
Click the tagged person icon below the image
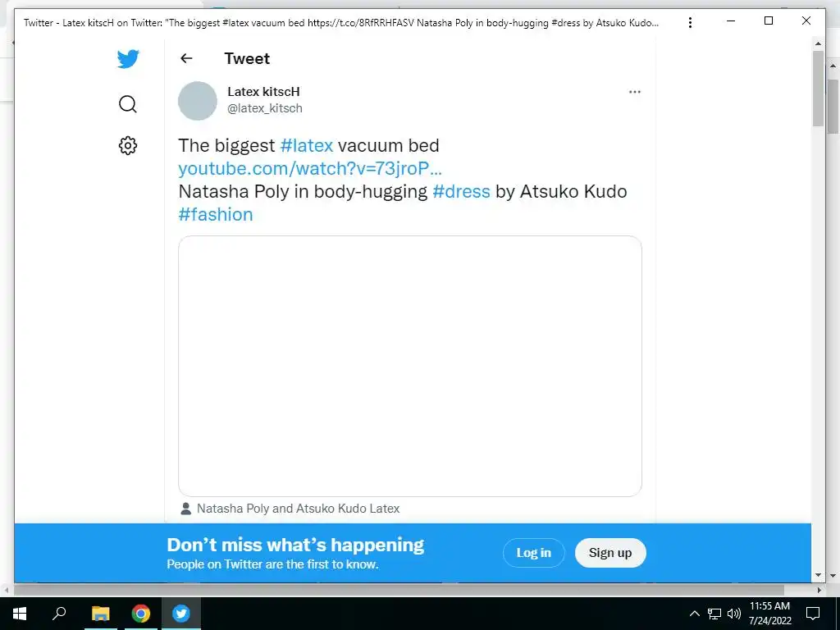186,509
